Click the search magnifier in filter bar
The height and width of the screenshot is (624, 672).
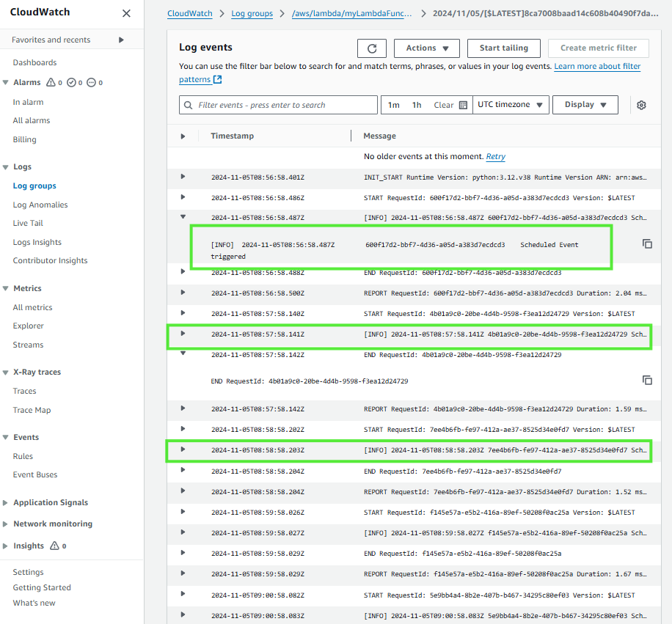189,105
